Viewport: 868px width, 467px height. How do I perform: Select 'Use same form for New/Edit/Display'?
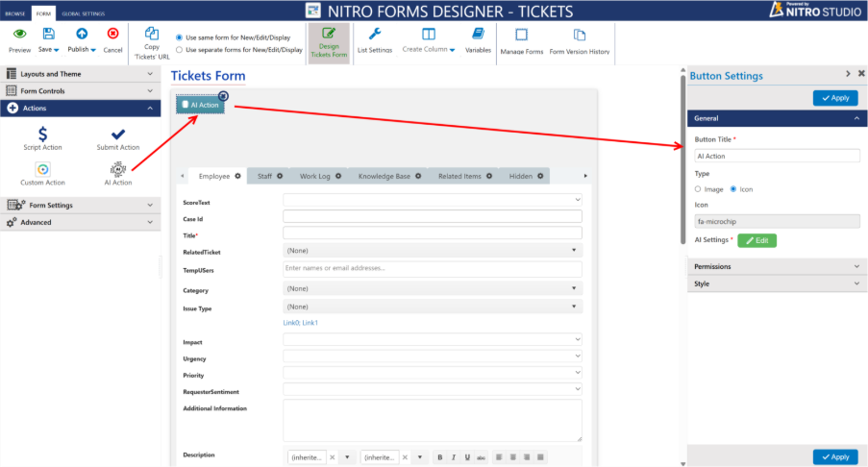(179, 37)
